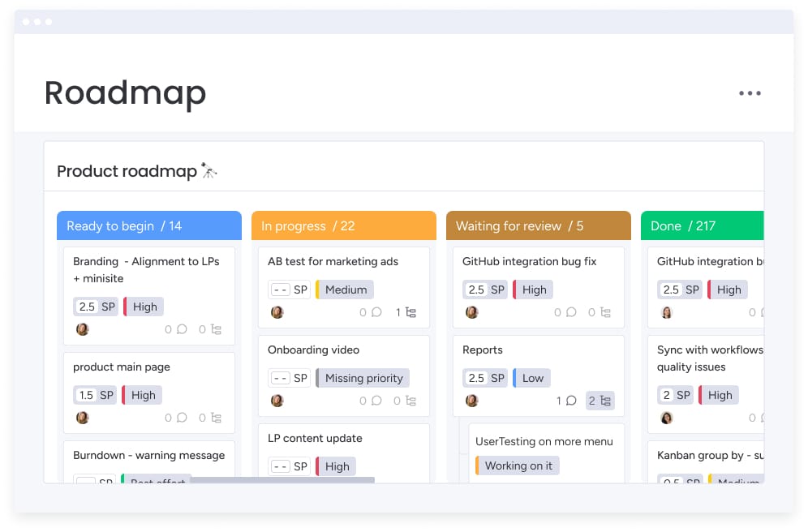Click assignee avatar on Sync with workflows card
This screenshot has width=808, height=532.
point(667,418)
